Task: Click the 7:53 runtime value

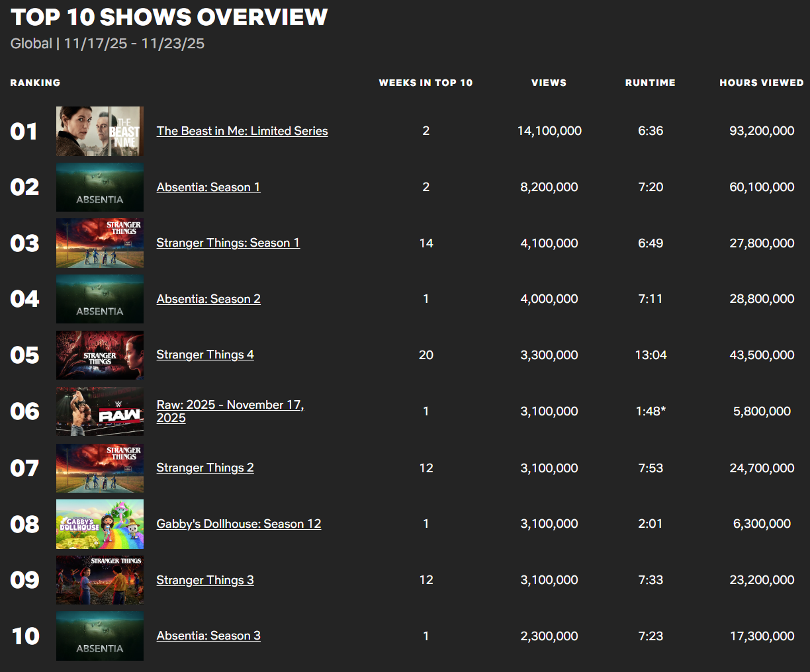Action: (651, 468)
